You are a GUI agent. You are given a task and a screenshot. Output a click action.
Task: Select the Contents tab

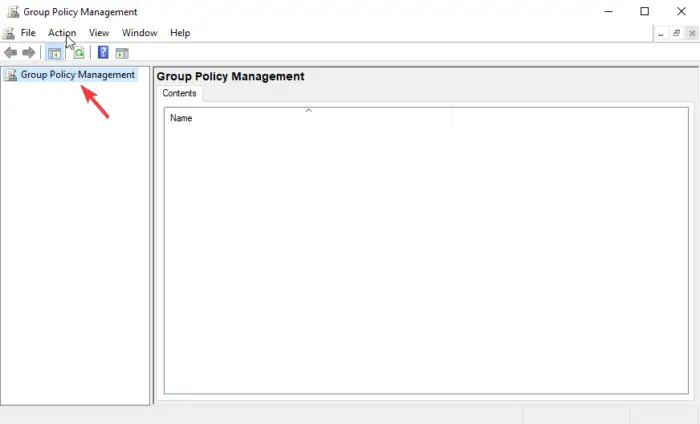[179, 93]
